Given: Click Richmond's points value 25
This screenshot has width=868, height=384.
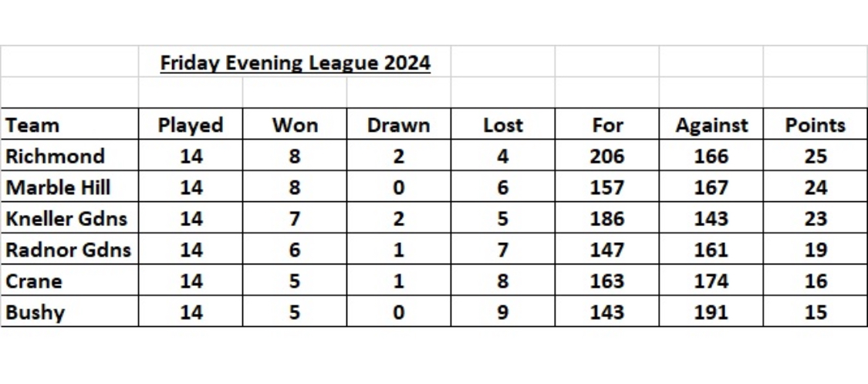Looking at the screenshot, I should 815,157.
